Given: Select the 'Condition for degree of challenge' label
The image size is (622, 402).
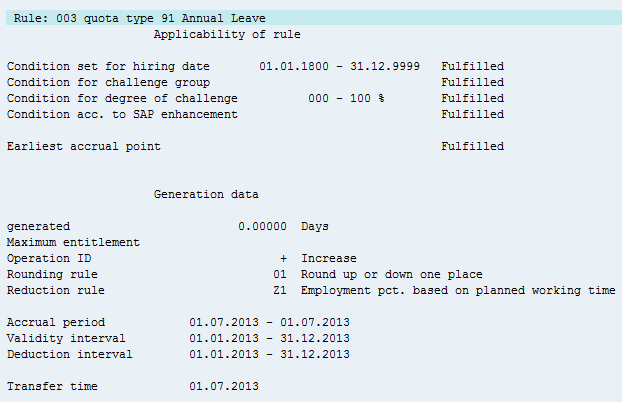Looking at the screenshot, I should pos(122,98).
